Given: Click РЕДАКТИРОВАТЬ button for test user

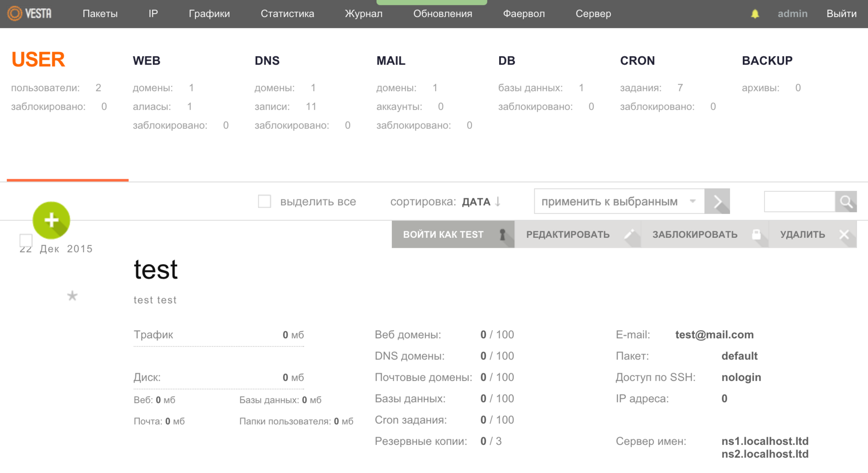Looking at the screenshot, I should (x=578, y=234).
